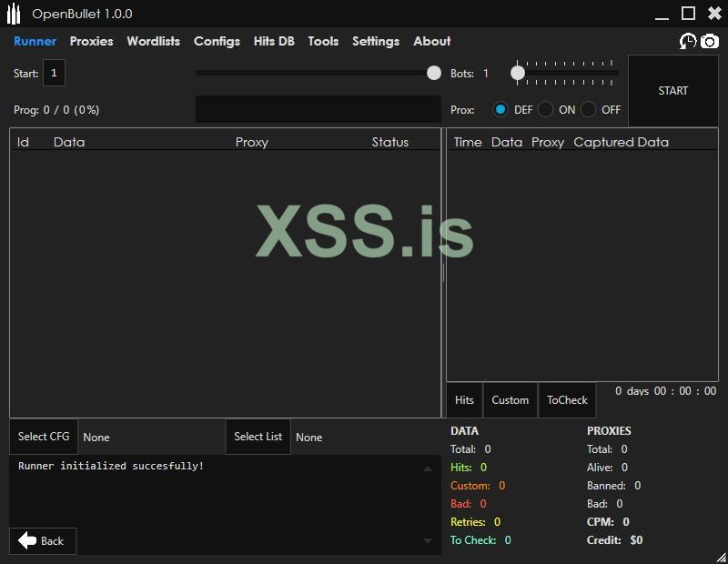
Task: Click the Back arrow icon
Action: [28, 541]
